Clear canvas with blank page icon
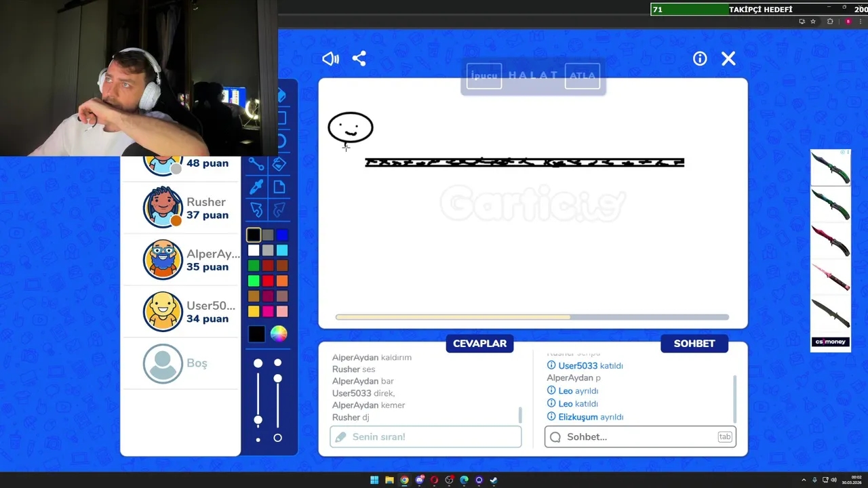Screen dimensions: 868x488 [279, 187]
